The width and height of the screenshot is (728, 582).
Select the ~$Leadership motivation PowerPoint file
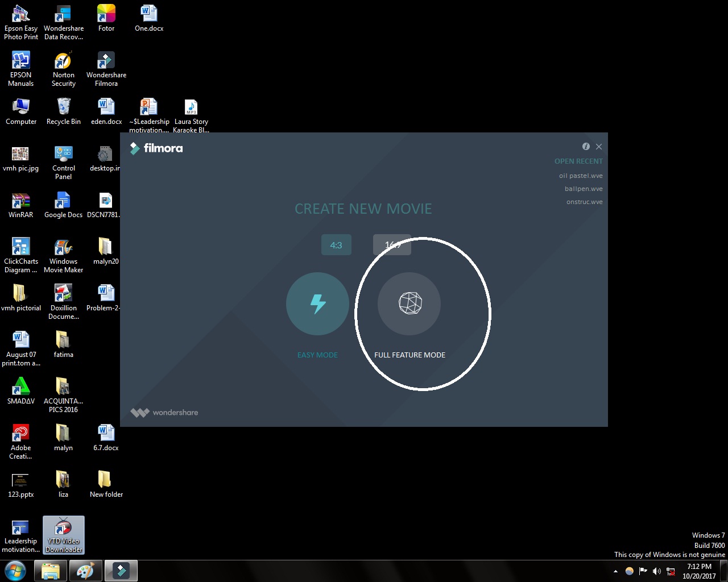pos(149,115)
